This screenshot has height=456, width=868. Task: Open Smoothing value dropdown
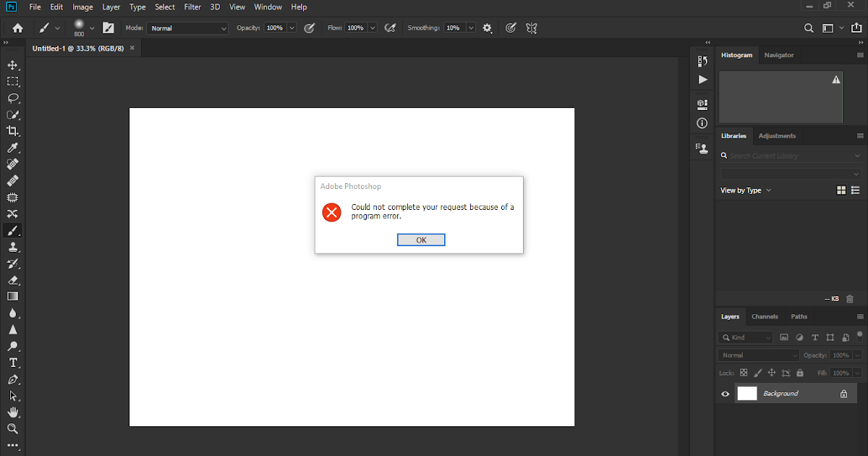point(471,28)
